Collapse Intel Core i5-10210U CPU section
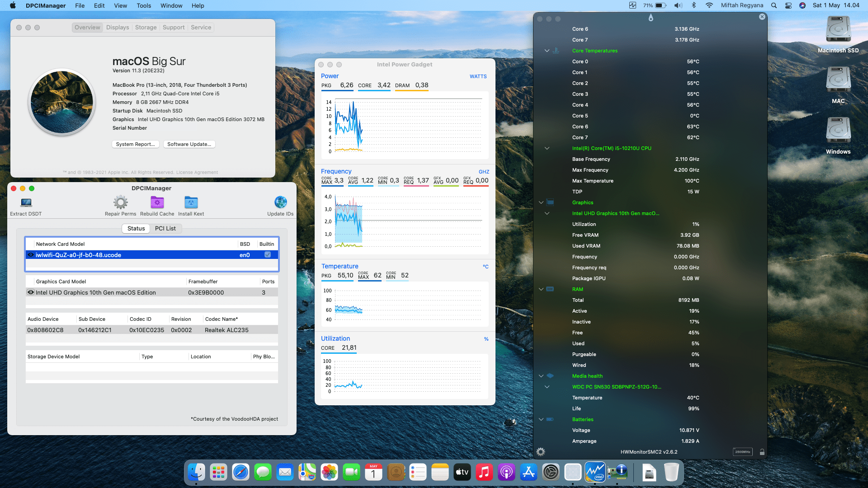The height and width of the screenshot is (488, 868). coord(547,148)
